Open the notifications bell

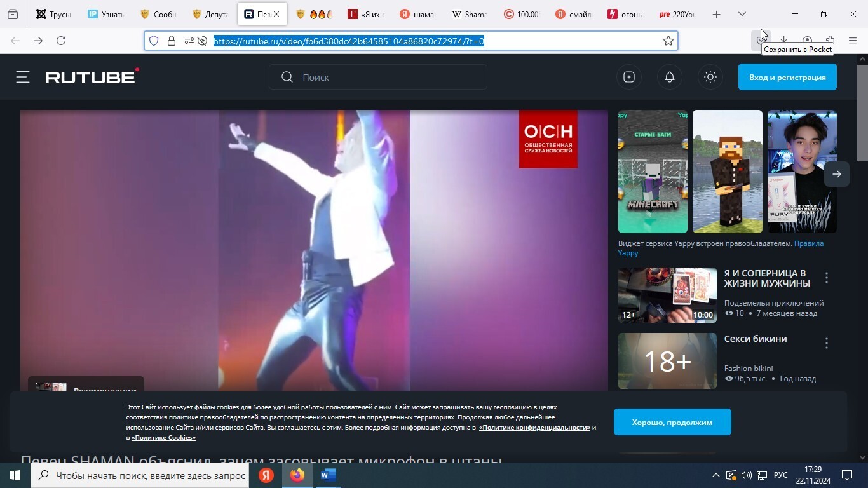669,77
